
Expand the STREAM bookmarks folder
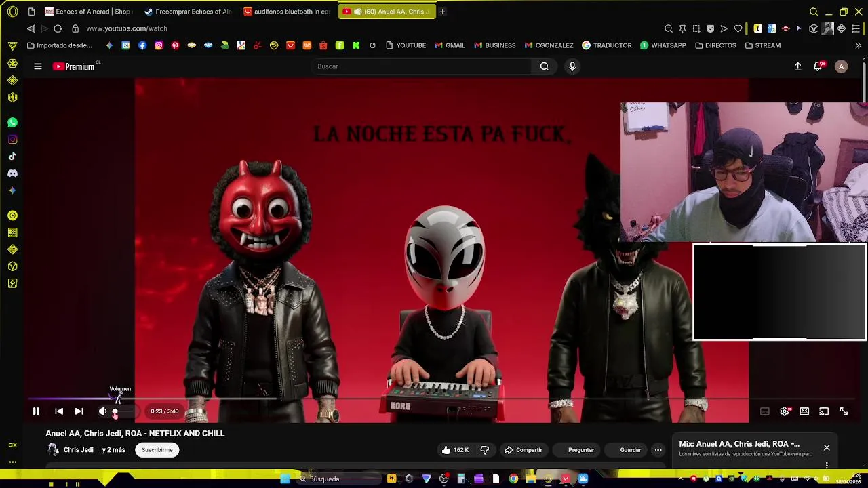pyautogui.click(x=763, y=45)
